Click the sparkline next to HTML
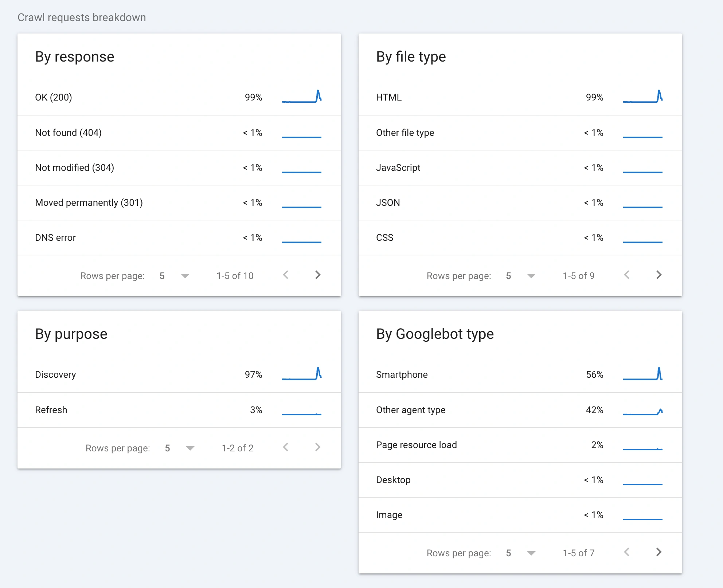This screenshot has width=723, height=588. [x=643, y=97]
